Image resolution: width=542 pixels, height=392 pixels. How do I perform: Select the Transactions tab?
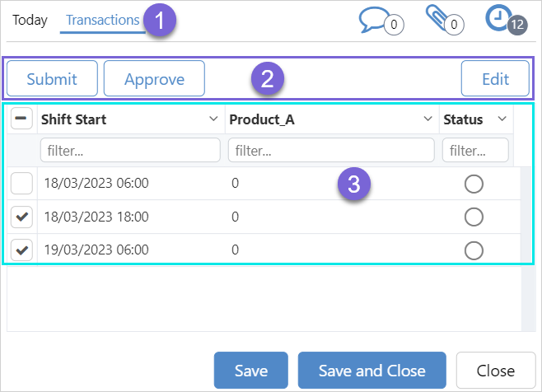[x=102, y=20]
